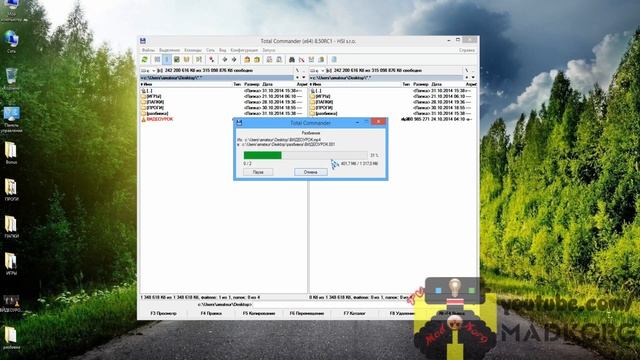Open the Сеть menu in Total Commander
Screen dimensions: 640x360
tap(210, 50)
